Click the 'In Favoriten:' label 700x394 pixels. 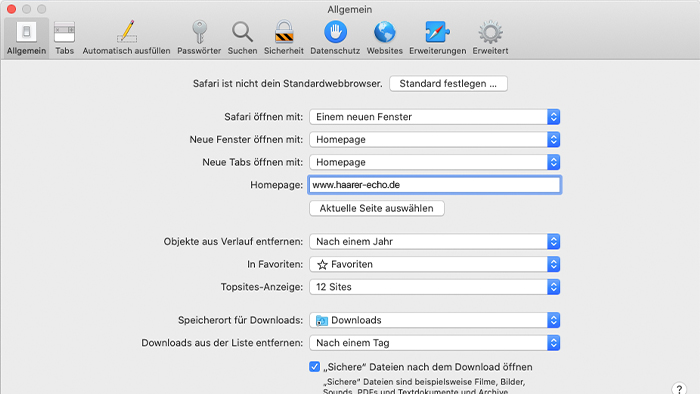point(275,264)
